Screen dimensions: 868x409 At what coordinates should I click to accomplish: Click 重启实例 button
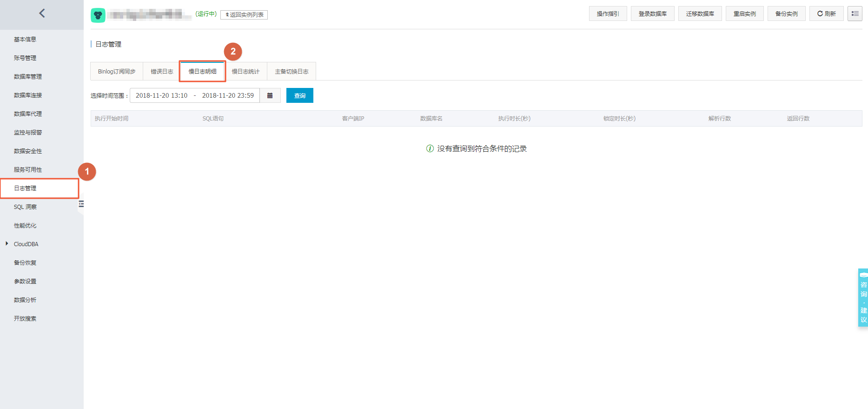pos(744,13)
